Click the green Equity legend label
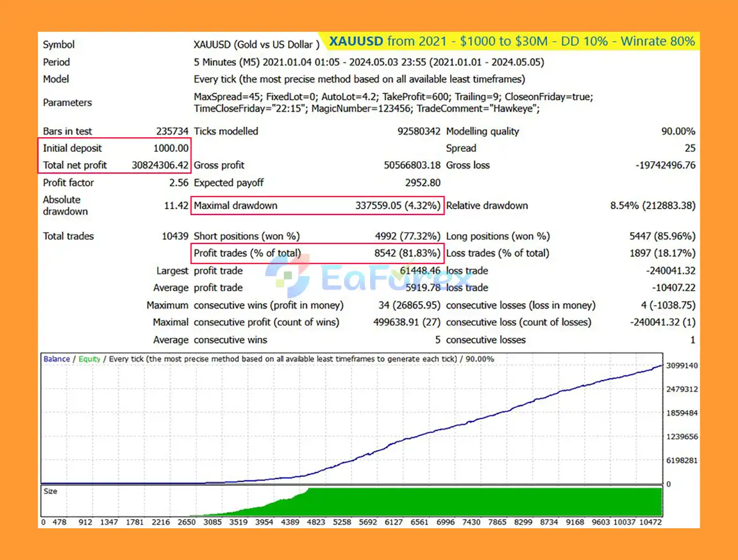This screenshot has height=560, width=738. [89, 359]
